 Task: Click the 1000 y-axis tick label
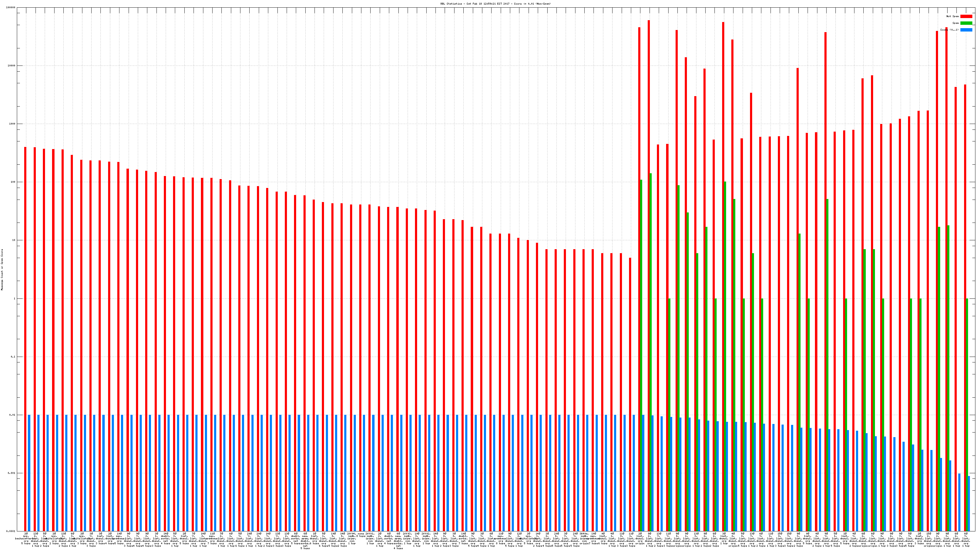point(13,124)
